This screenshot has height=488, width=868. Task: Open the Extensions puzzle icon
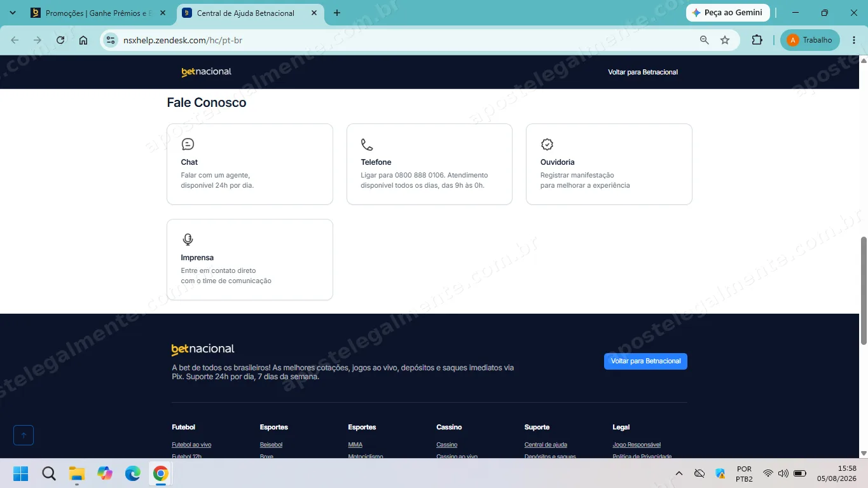coord(757,40)
